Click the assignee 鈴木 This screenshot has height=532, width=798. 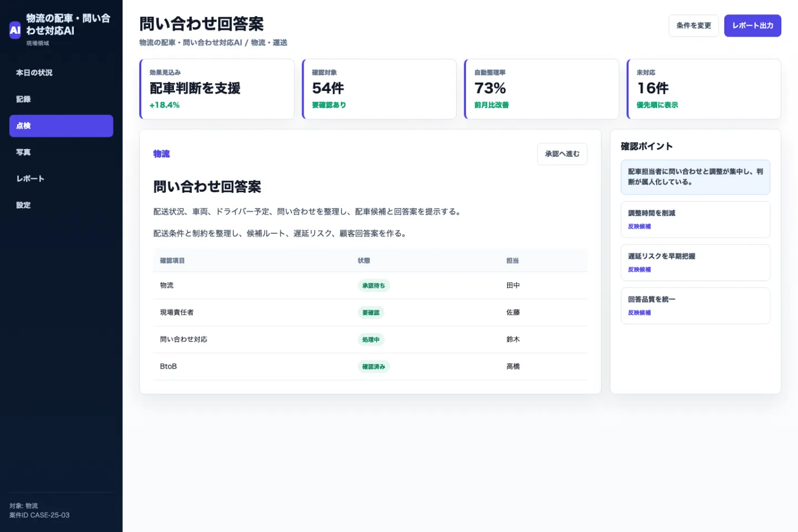pyautogui.click(x=513, y=340)
